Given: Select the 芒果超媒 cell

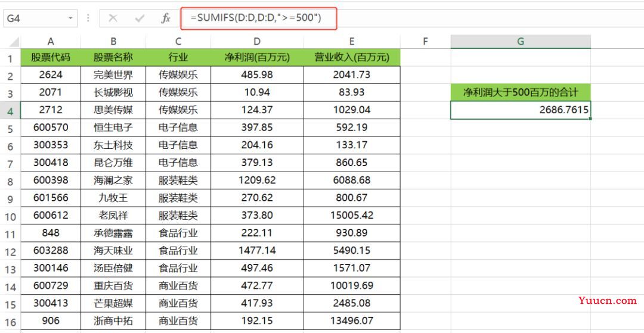Looking at the screenshot, I should [x=113, y=303].
